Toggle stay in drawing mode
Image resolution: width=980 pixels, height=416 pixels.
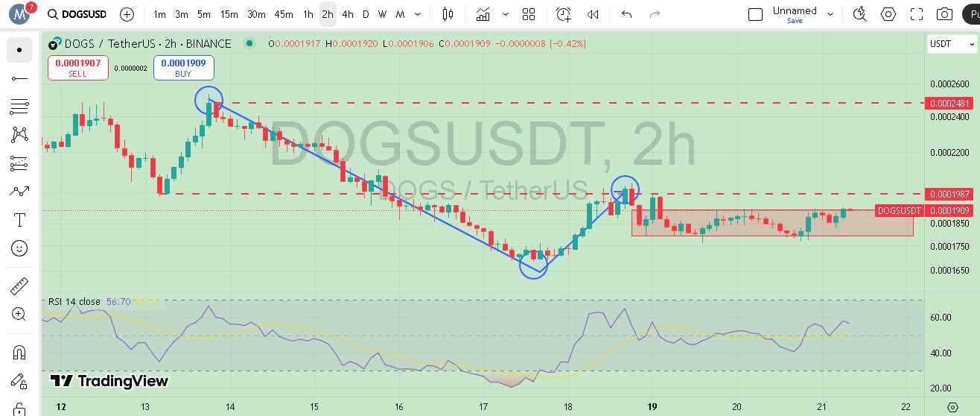pos(19,379)
